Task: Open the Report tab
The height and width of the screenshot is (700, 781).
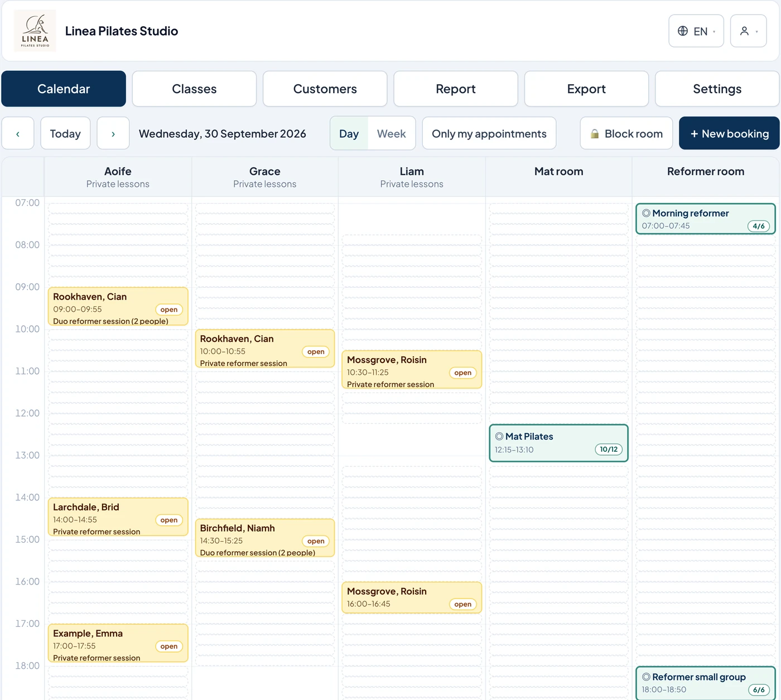Action: click(x=456, y=89)
